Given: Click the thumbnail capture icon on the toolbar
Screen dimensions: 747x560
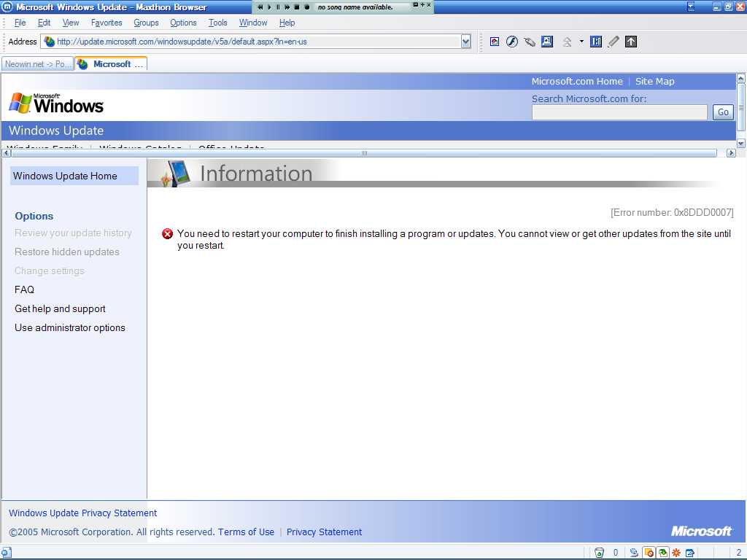Looking at the screenshot, I should pos(547,42).
